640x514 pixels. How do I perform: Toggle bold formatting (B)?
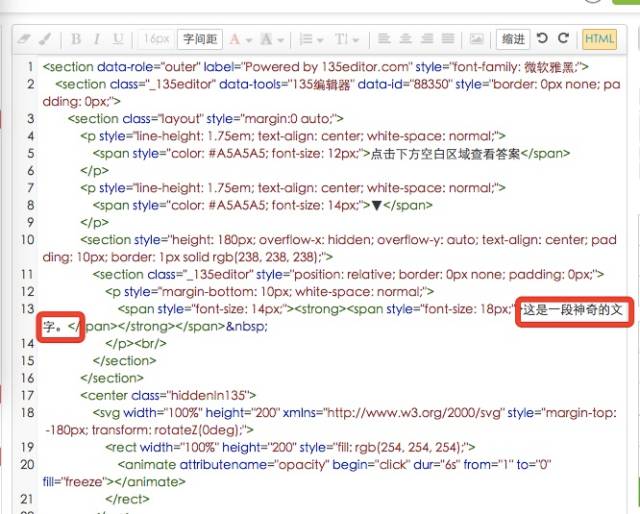[x=76, y=39]
